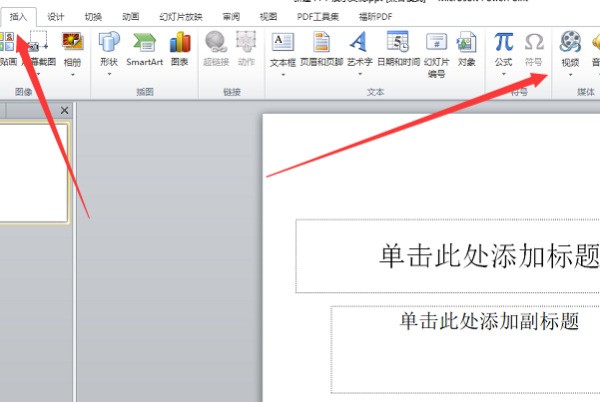Select the slide thumbnail in left pane

34,173
